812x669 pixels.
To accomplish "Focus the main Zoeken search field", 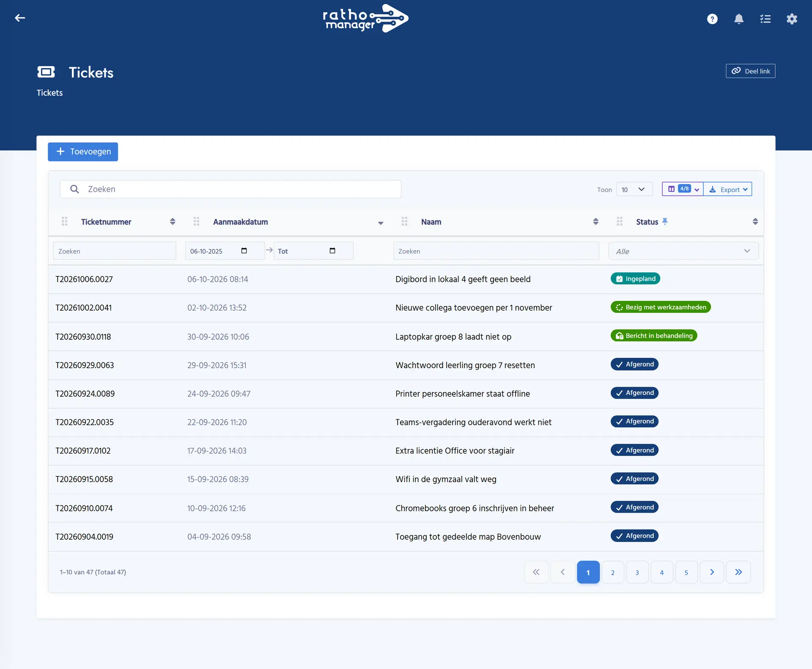I will click(x=230, y=189).
